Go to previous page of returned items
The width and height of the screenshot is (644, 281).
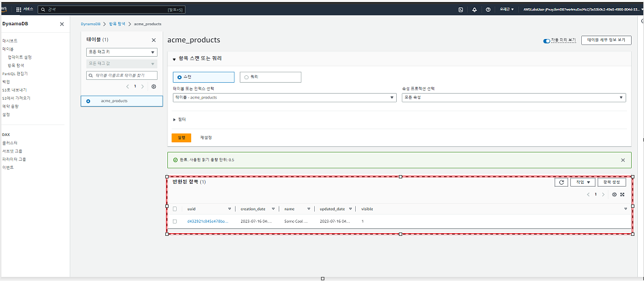(588, 194)
